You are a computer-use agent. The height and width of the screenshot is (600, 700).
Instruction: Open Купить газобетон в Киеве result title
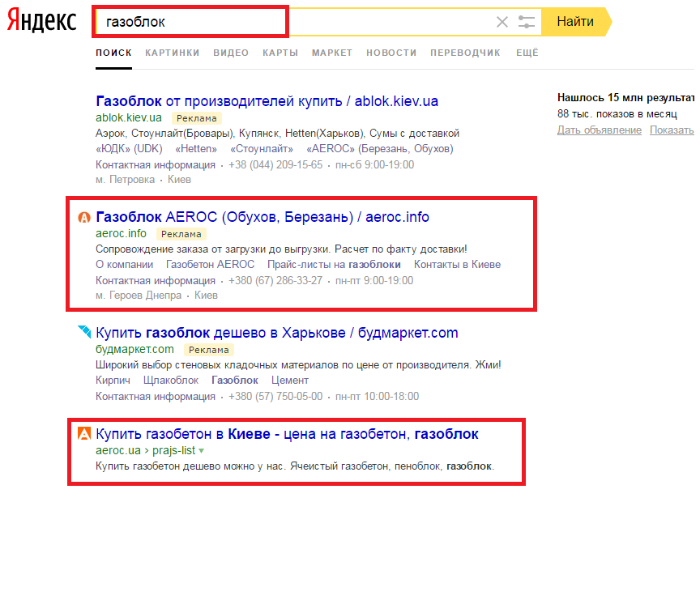287,434
